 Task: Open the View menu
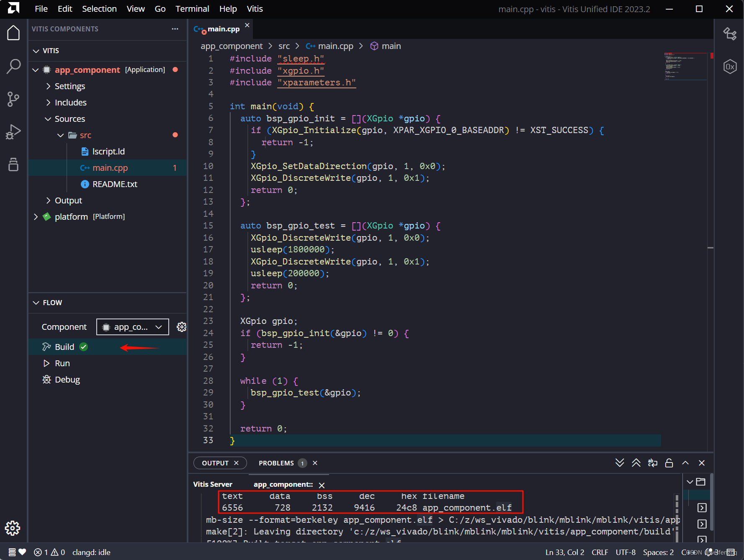[x=136, y=9]
